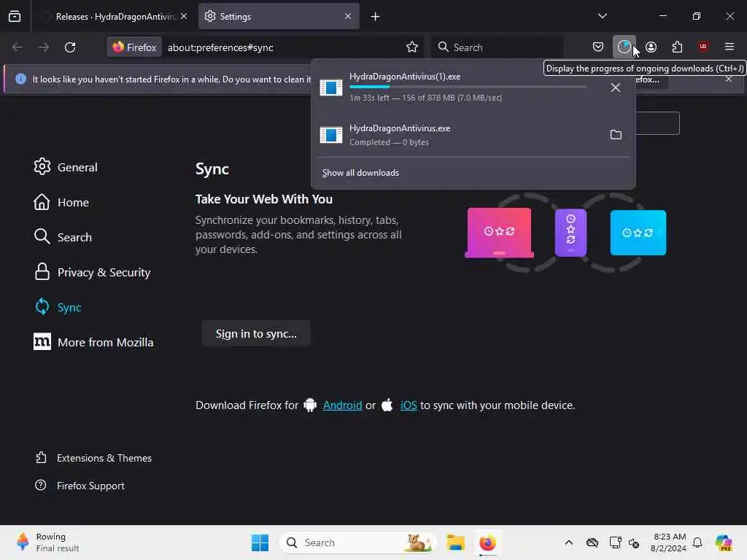Open Extensions & Themes link
The height and width of the screenshot is (560, 747).
(94, 458)
